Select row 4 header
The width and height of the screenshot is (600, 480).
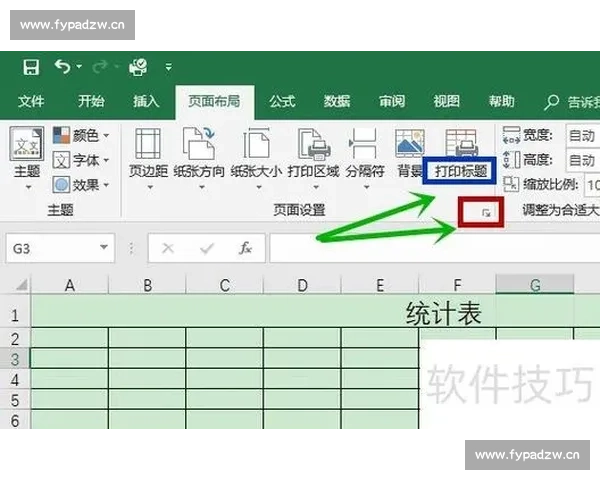15,379
